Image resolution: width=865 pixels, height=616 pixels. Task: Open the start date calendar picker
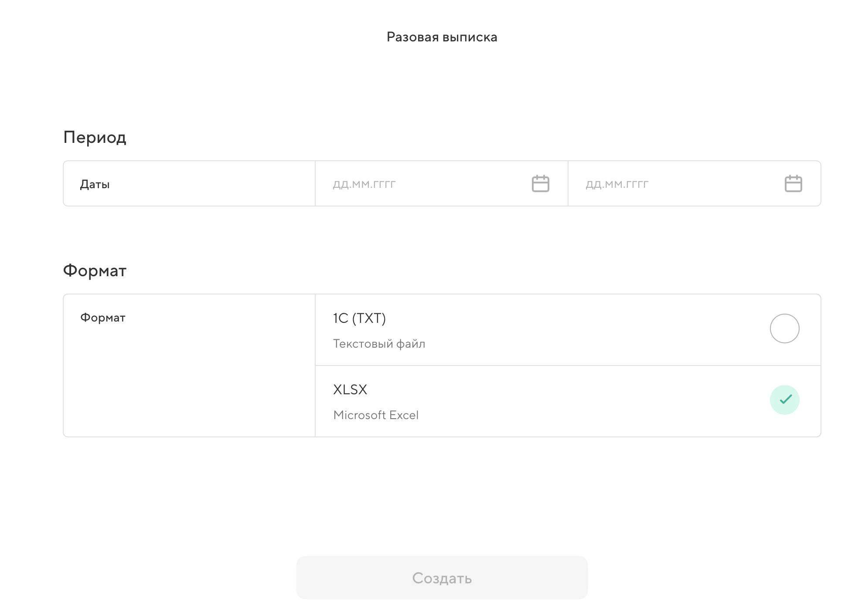point(540,183)
